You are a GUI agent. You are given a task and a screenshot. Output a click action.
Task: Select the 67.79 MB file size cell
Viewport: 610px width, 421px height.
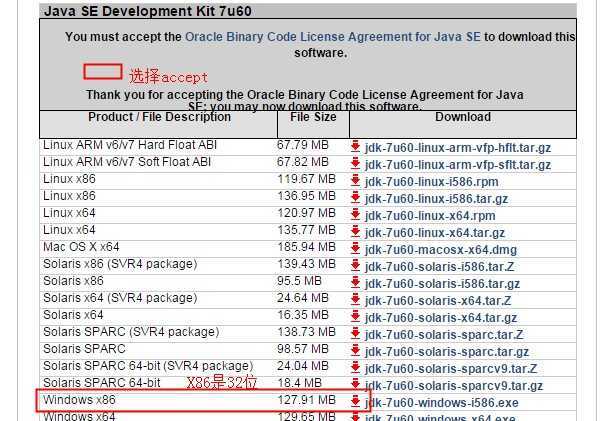(303, 145)
